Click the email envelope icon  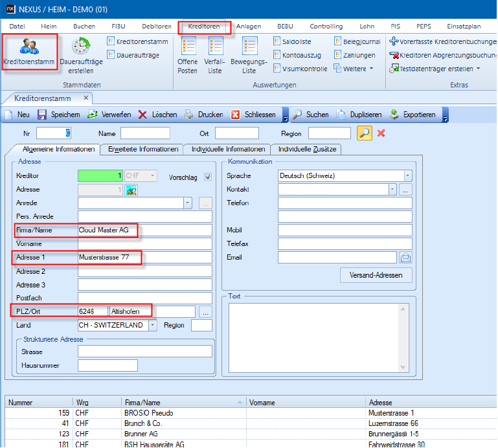click(x=406, y=258)
